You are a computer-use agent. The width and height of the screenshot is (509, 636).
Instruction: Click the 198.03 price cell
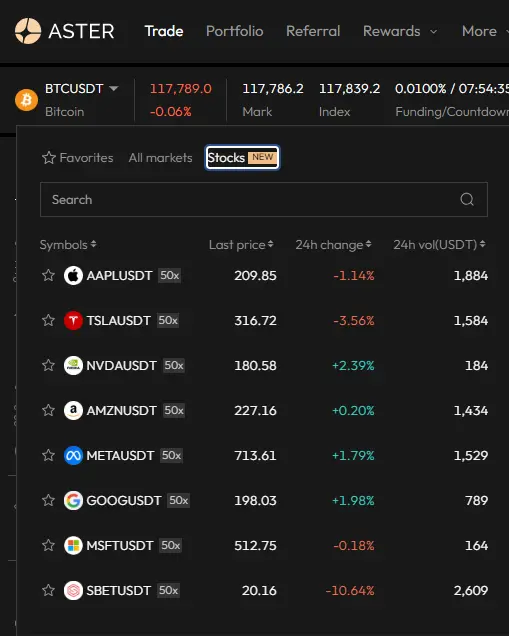(x=255, y=501)
